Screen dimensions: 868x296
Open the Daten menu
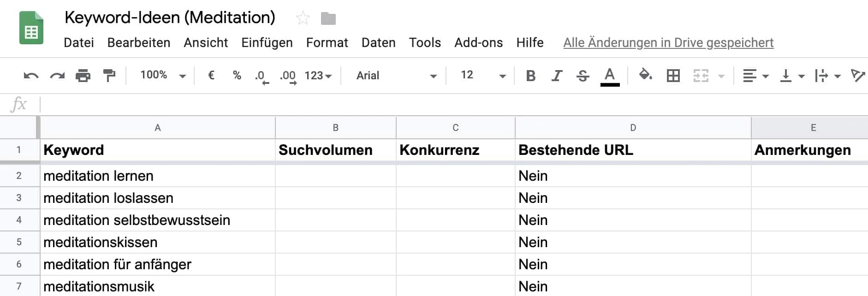[x=378, y=42]
